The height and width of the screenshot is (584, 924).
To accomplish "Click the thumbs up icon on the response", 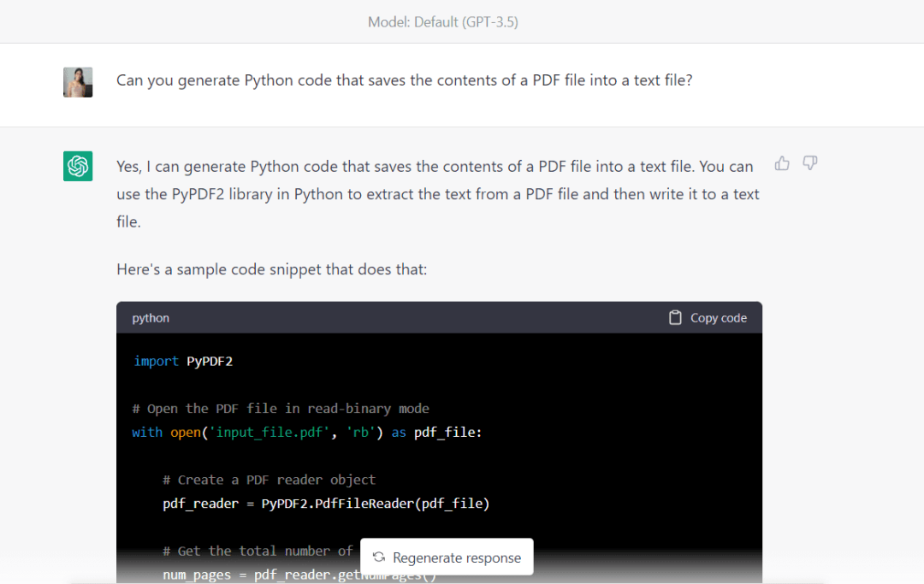I will pos(782,163).
